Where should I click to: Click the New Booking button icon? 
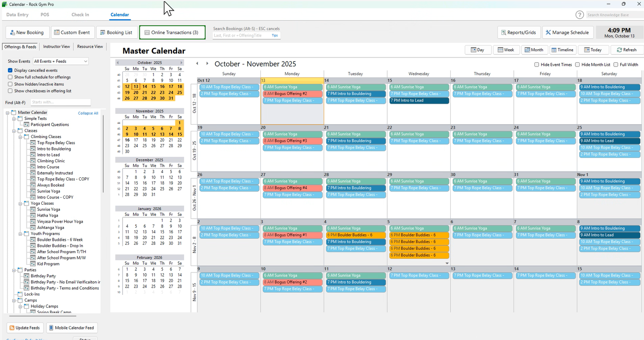(x=13, y=33)
